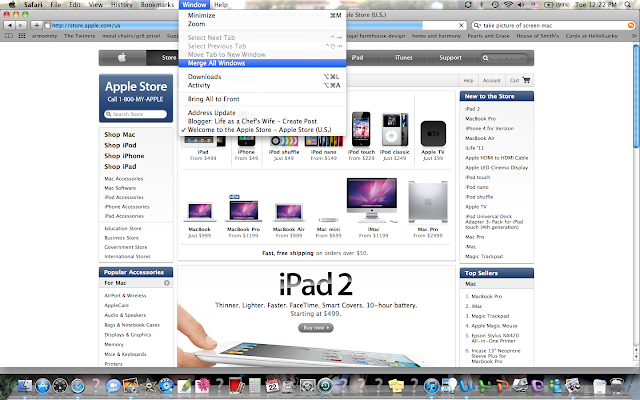Screen dimensions: 640x400
Task: Click the iMac product thumbnail
Action: tap(372, 200)
